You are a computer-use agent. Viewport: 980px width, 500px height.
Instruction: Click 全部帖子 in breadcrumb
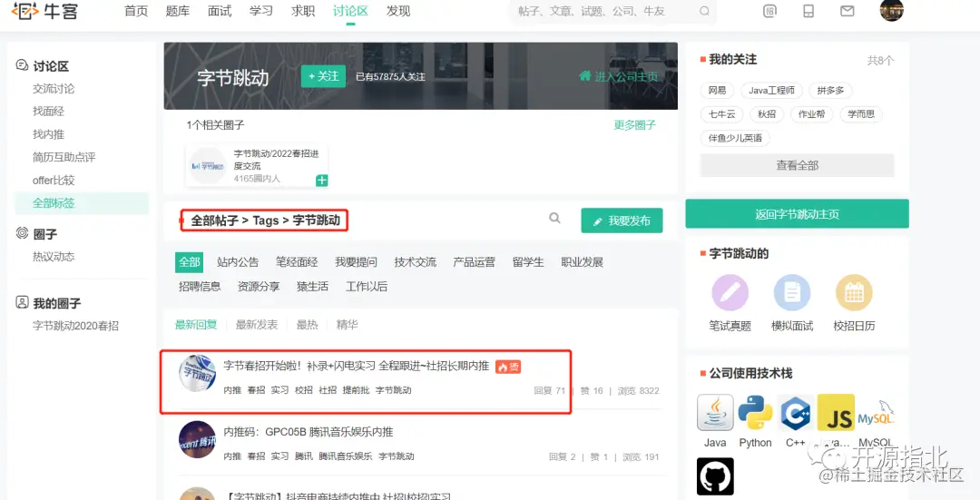click(214, 220)
